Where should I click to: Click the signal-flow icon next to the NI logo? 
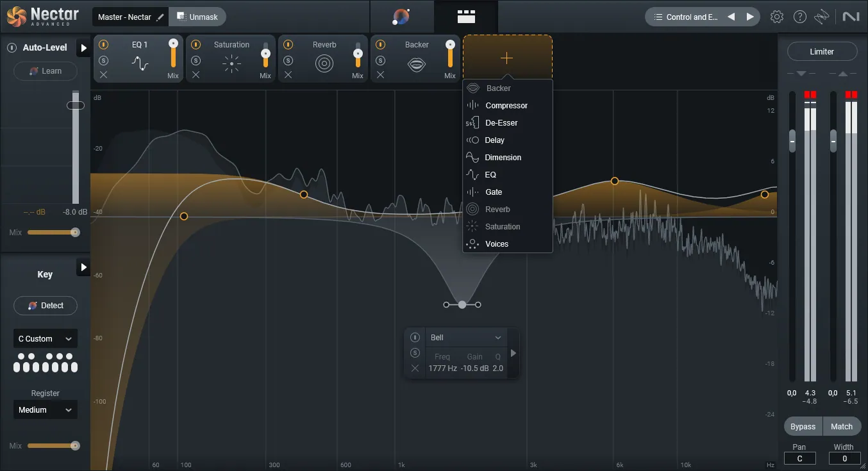pos(822,17)
